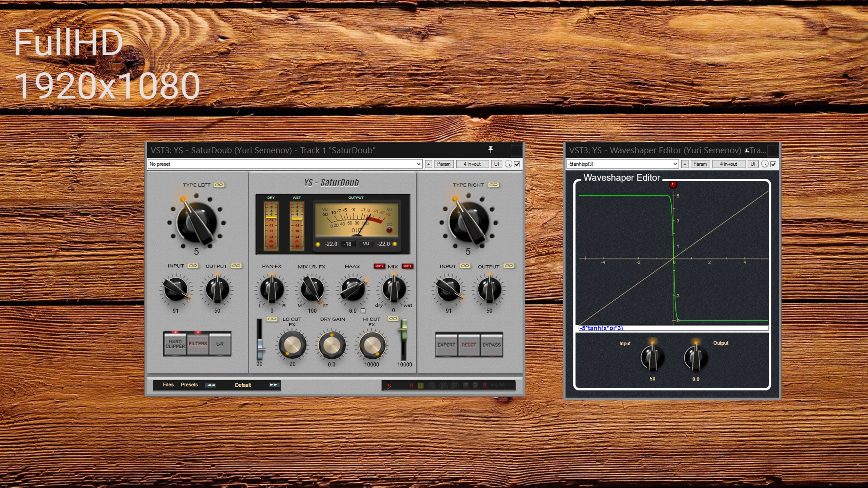
Task: Open the -5tanh(xpi3) preset dropdown
Action: (x=622, y=164)
